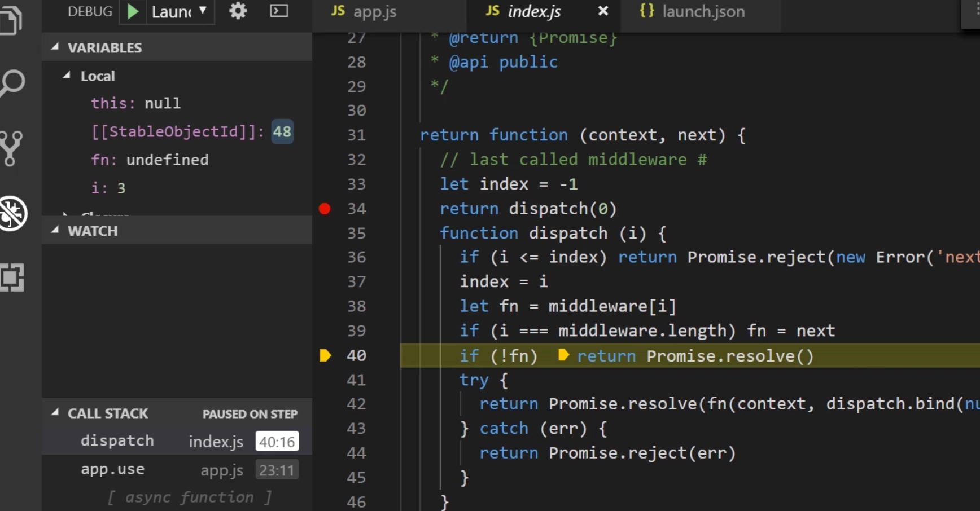Collapse the WATCH section
Image resolution: width=980 pixels, height=511 pixels.
tap(55, 231)
